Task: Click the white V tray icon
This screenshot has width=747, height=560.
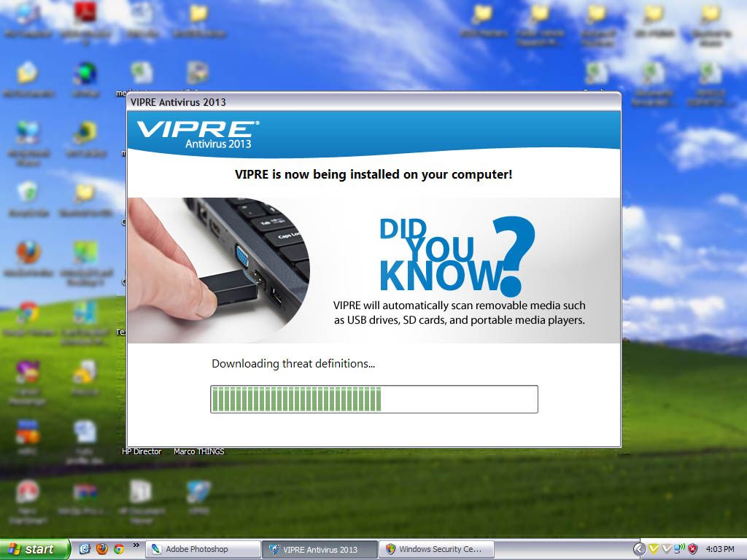Action: pos(667,549)
